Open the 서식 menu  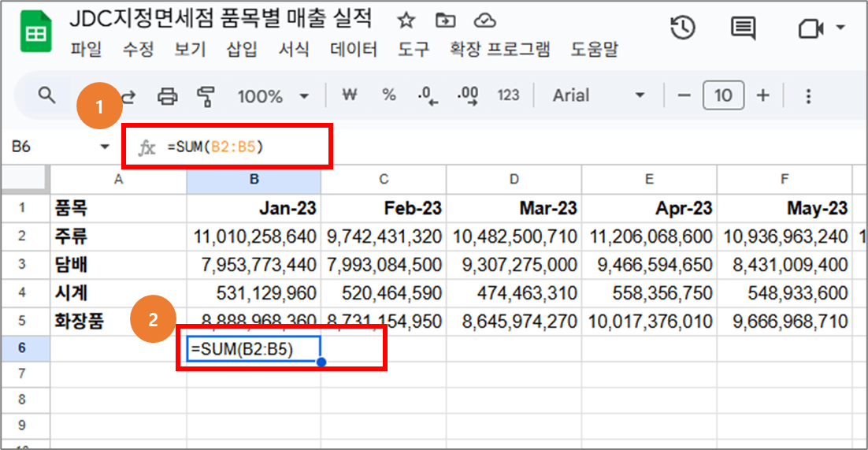pyautogui.click(x=294, y=50)
